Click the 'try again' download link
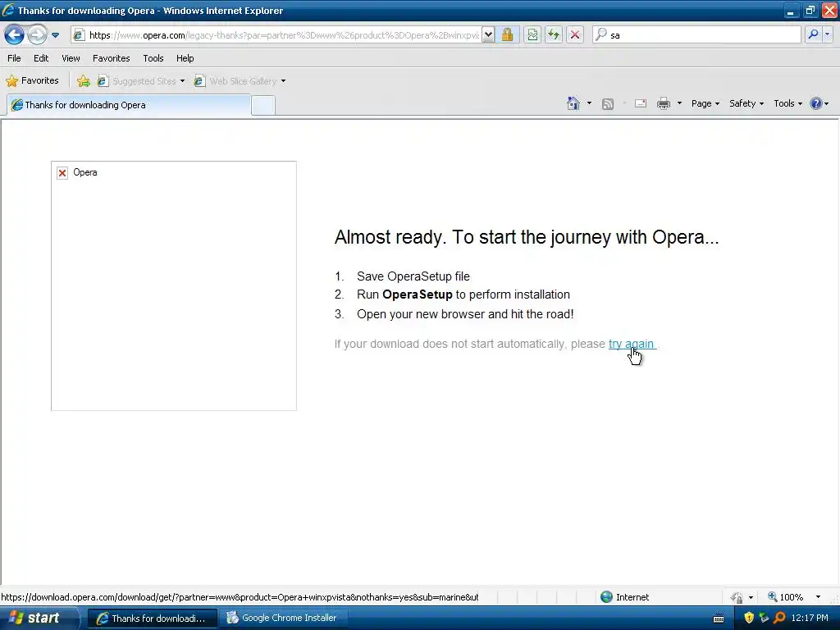840x630 pixels. (x=631, y=344)
